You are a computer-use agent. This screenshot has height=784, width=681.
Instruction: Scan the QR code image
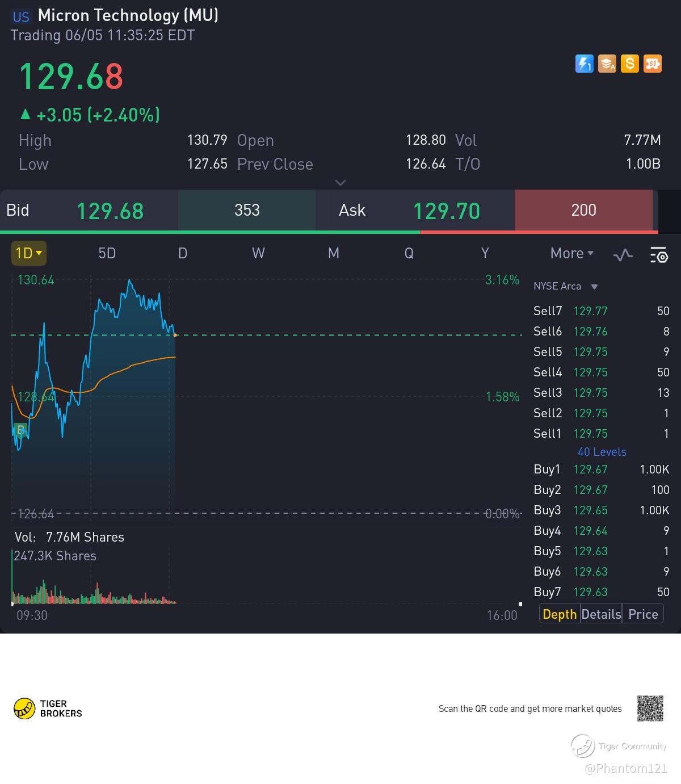pos(650,708)
